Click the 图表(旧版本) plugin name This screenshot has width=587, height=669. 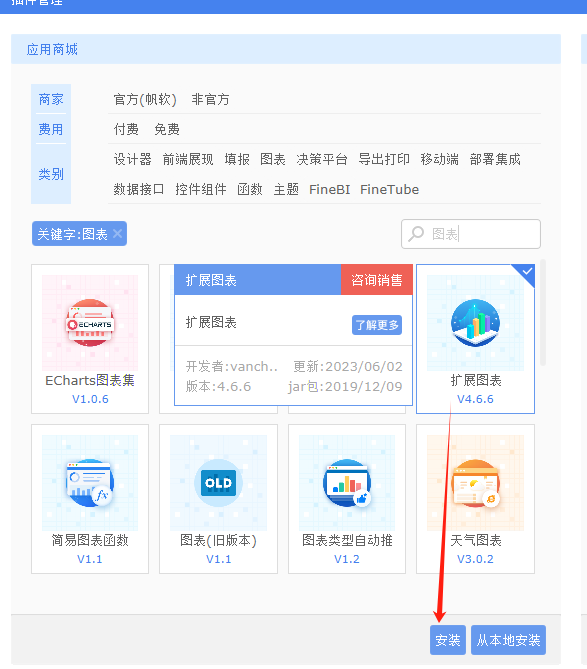(x=218, y=540)
